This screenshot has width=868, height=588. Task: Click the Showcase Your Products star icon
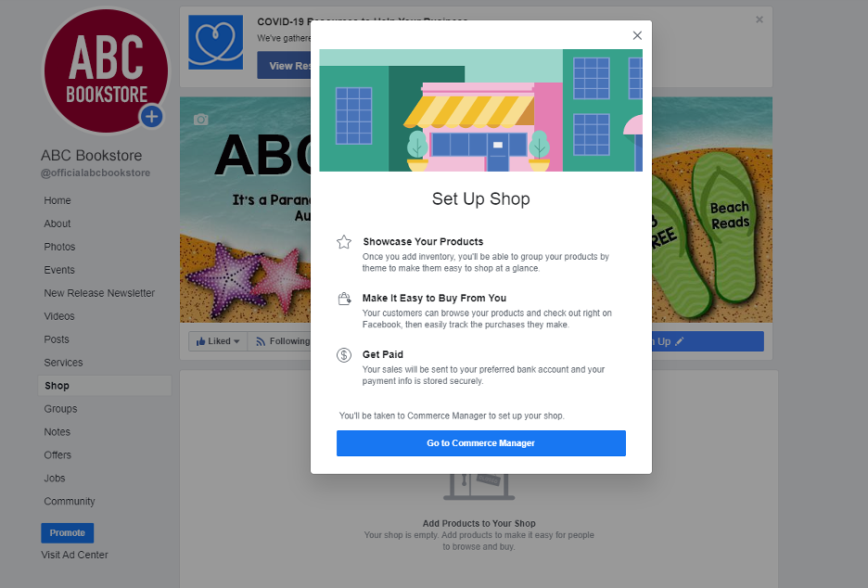click(x=344, y=242)
